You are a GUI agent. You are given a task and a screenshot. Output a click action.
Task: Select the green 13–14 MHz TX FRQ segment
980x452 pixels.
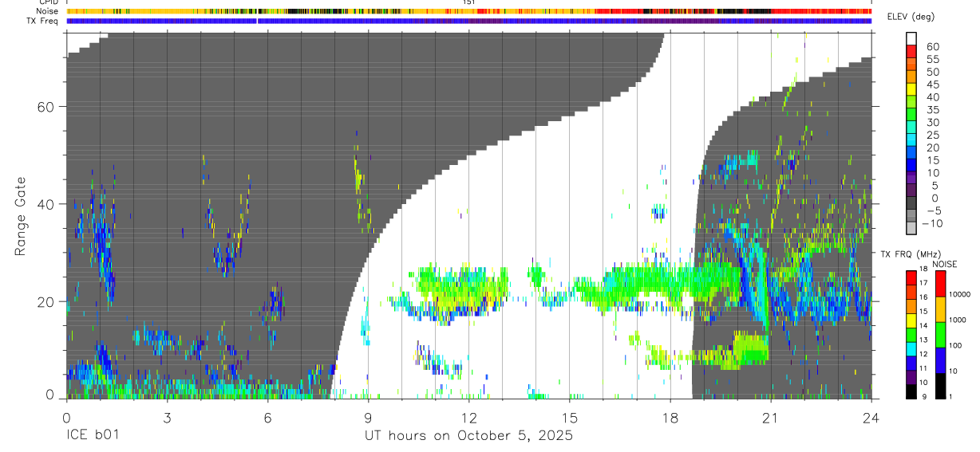click(x=911, y=333)
